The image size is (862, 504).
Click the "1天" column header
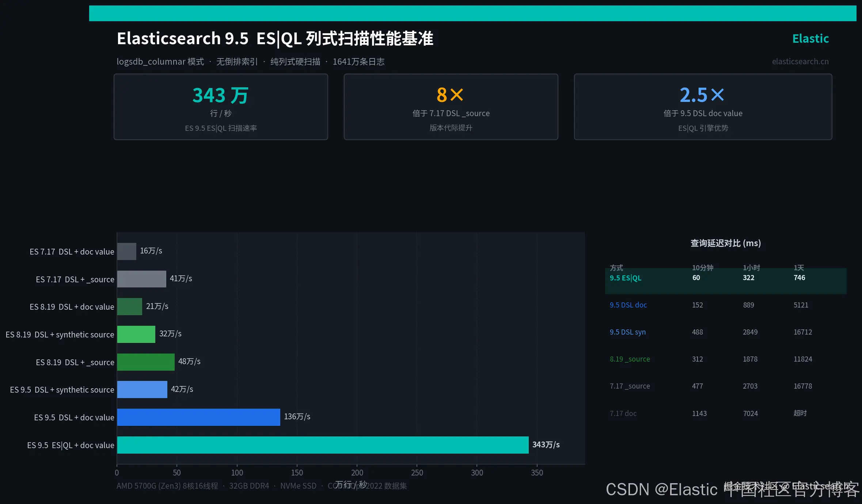click(799, 268)
